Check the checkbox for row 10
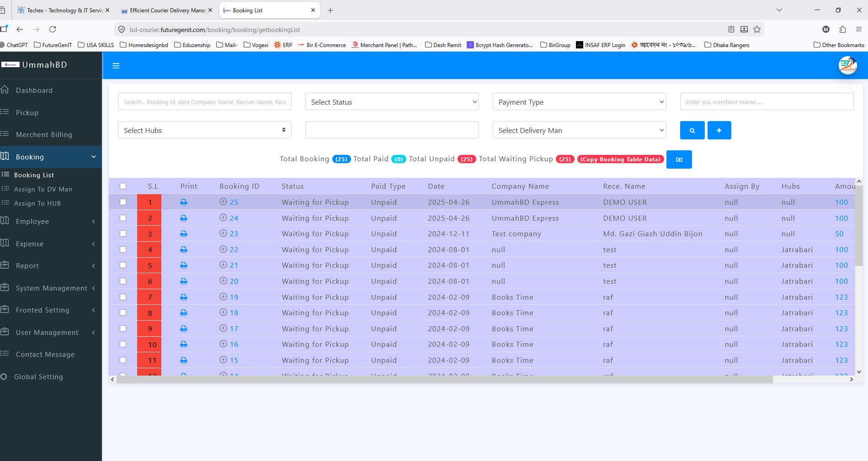Image resolution: width=868 pixels, height=461 pixels. coord(123,344)
